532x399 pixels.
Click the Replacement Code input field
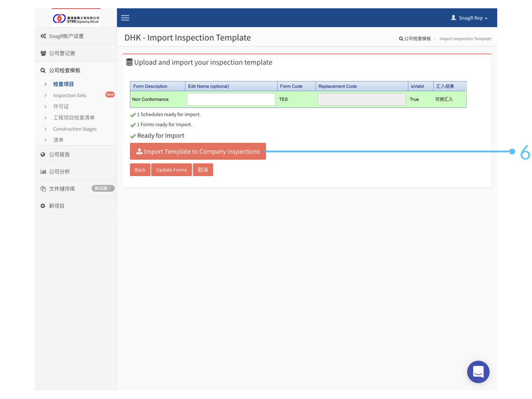[x=362, y=99]
